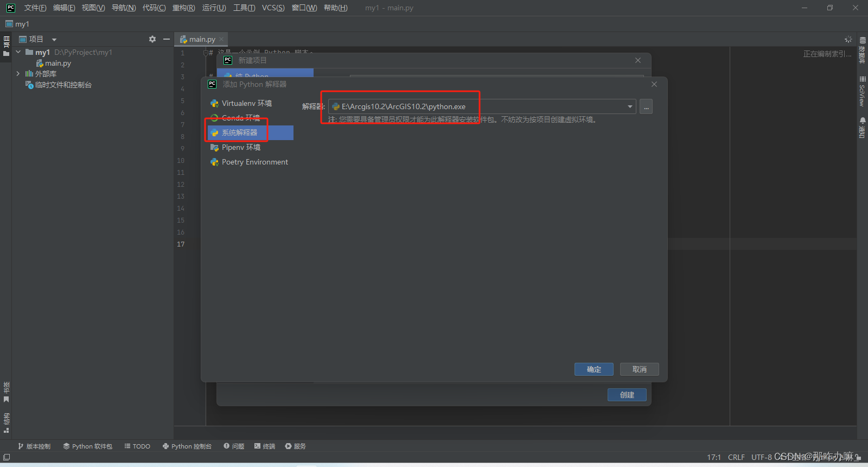Image resolution: width=868 pixels, height=467 pixels.
Task: Click the browse '...' button for interpreter
Action: click(646, 107)
